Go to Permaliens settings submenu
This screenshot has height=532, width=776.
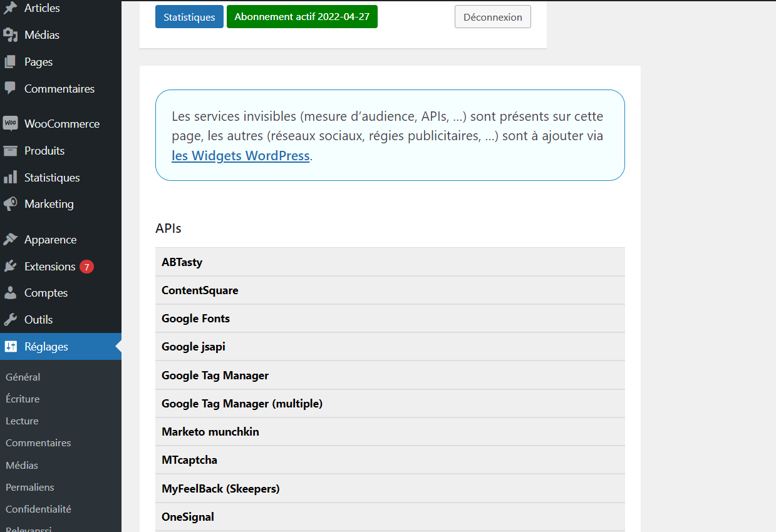(30, 487)
